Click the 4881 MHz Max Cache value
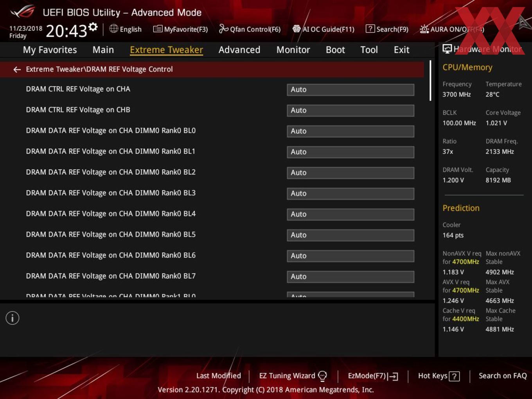 [500, 329]
